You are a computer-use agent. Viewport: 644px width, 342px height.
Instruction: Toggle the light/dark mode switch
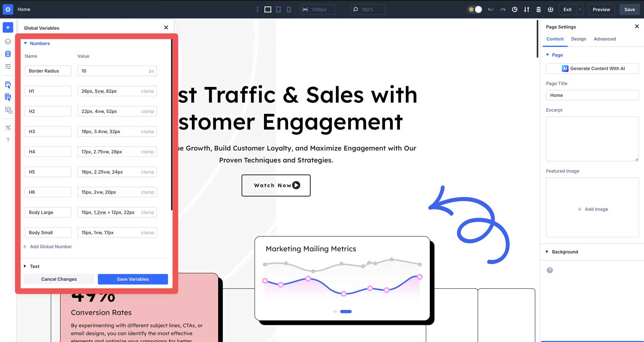pyautogui.click(x=474, y=9)
